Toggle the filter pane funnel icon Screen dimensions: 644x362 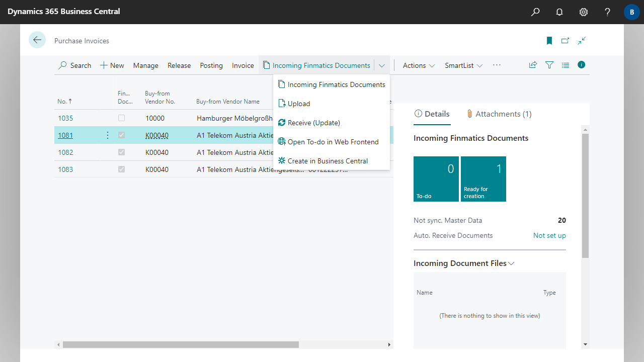[x=549, y=65]
